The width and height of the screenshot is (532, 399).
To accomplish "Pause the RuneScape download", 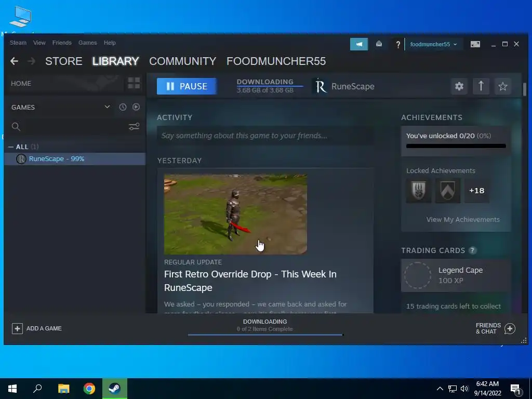I will click(187, 86).
